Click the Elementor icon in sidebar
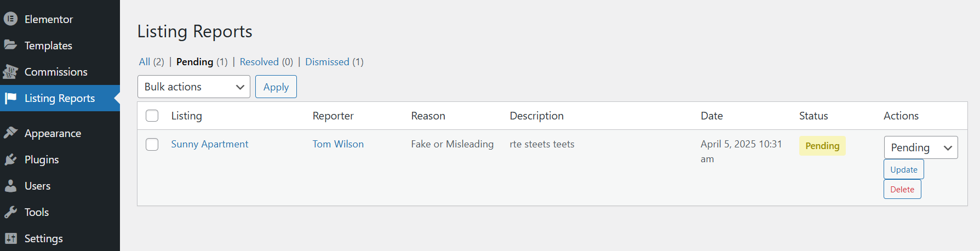 coord(10,19)
